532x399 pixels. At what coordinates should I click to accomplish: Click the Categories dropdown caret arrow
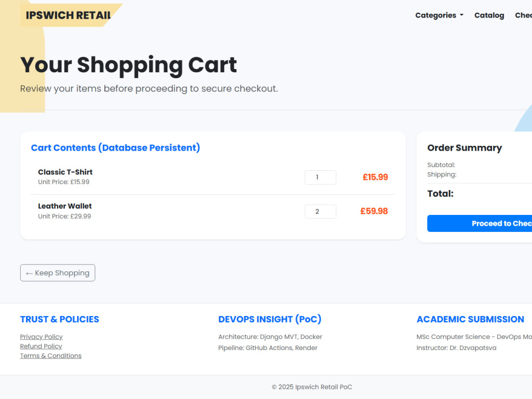coord(461,15)
